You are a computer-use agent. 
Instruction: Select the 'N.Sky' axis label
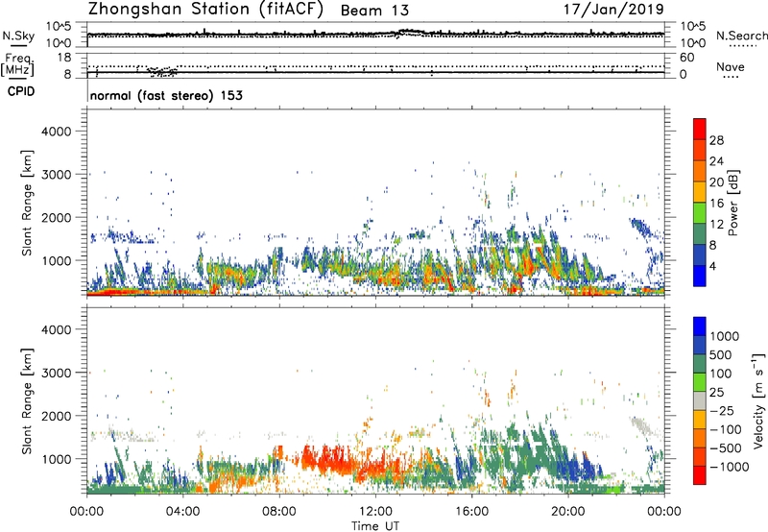18,36
